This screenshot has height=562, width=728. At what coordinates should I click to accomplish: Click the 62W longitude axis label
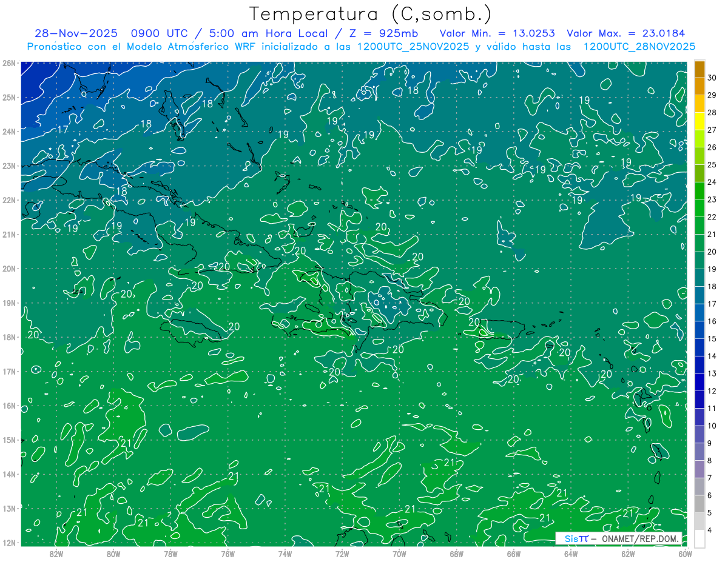(628, 553)
